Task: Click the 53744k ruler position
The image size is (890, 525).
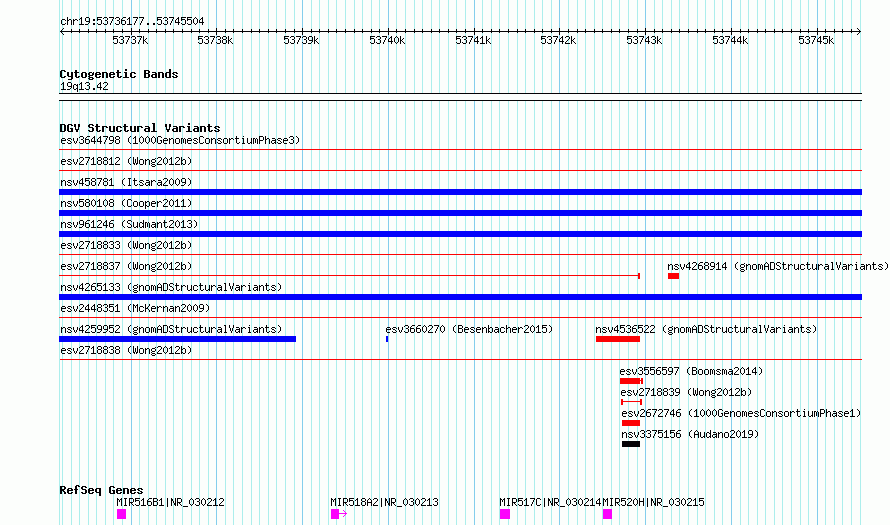Action: click(731, 40)
